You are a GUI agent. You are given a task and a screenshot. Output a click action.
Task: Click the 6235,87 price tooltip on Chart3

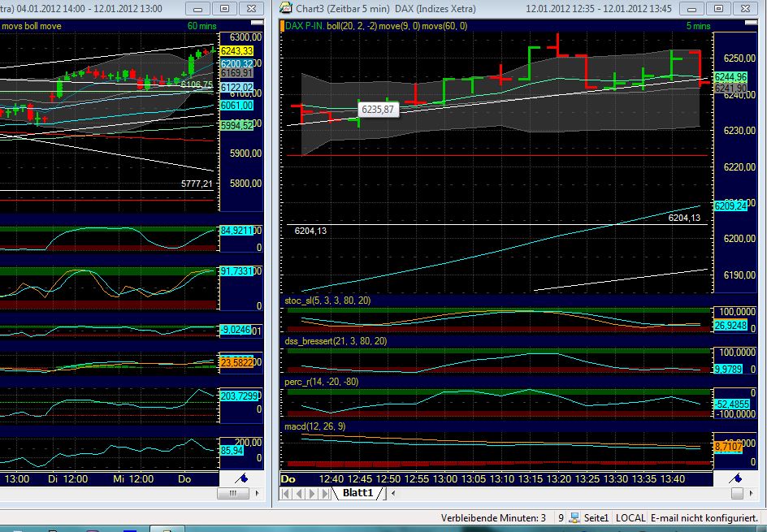[379, 109]
